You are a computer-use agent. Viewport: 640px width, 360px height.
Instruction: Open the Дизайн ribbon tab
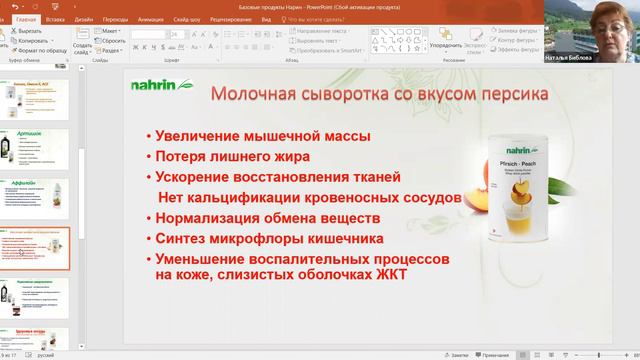[84, 19]
